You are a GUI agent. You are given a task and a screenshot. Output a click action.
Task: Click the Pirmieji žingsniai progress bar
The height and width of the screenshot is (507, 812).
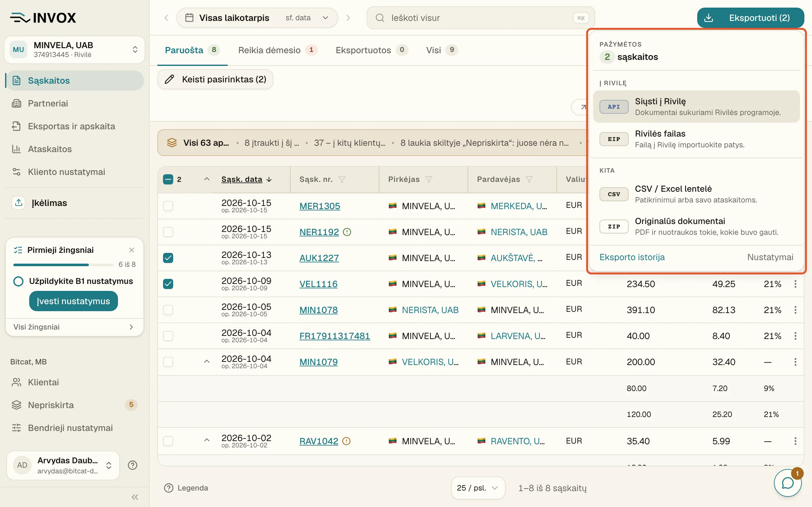coord(63,265)
